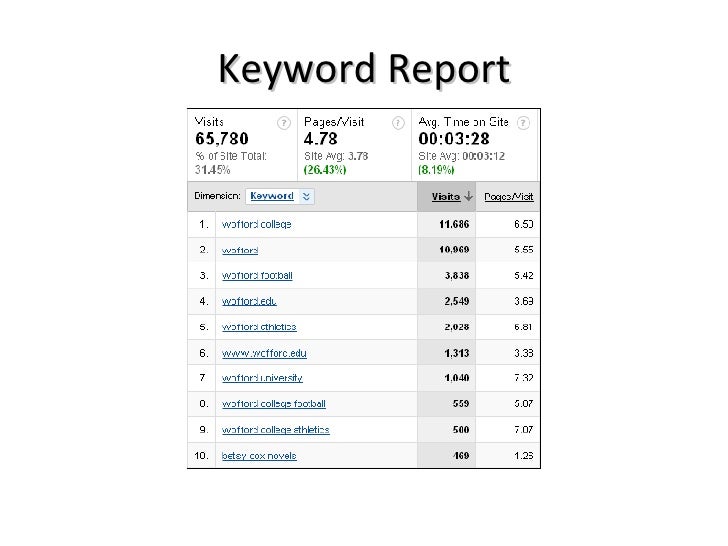Select the 4.78 pages per visit value
The width and height of the screenshot is (728, 546).
pyautogui.click(x=320, y=139)
